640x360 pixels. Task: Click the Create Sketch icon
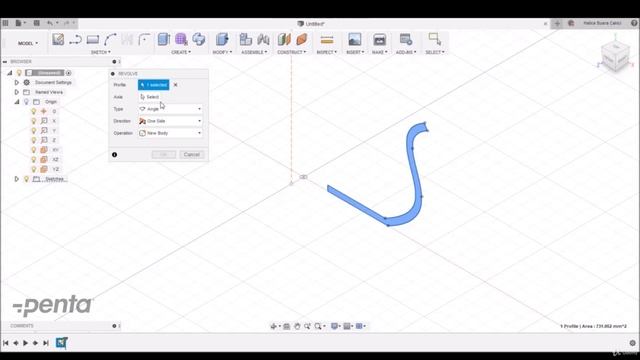(58, 39)
